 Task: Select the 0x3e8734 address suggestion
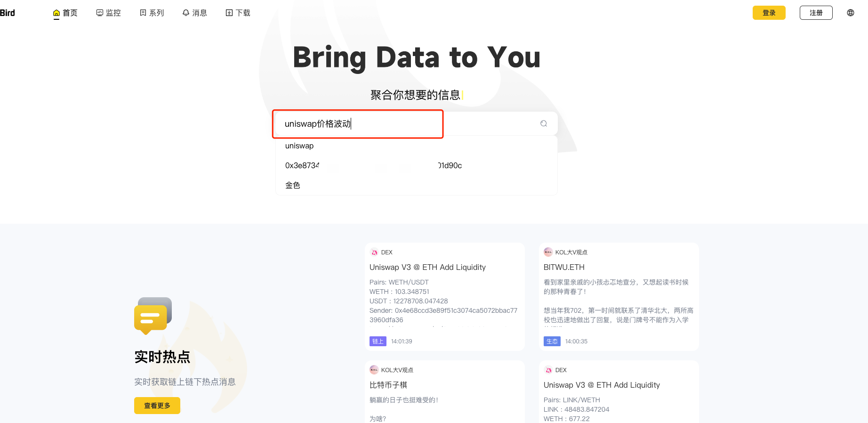pyautogui.click(x=373, y=166)
